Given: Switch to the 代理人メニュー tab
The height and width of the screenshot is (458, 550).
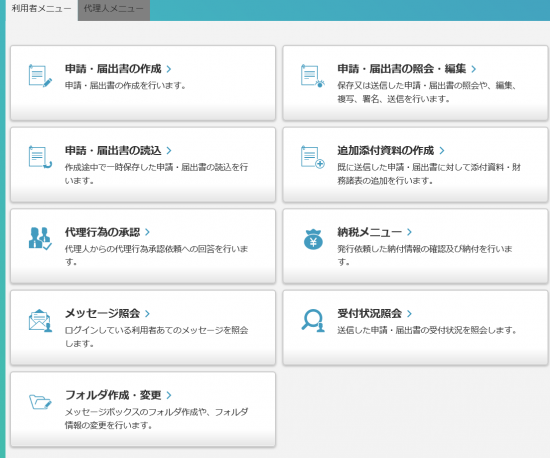Looking at the screenshot, I should pos(114,9).
